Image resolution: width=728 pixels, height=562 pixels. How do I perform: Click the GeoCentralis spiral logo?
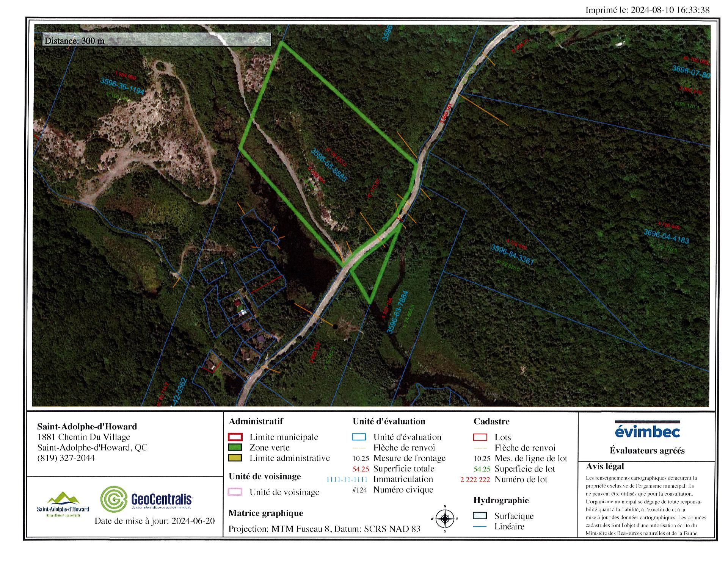tap(114, 499)
